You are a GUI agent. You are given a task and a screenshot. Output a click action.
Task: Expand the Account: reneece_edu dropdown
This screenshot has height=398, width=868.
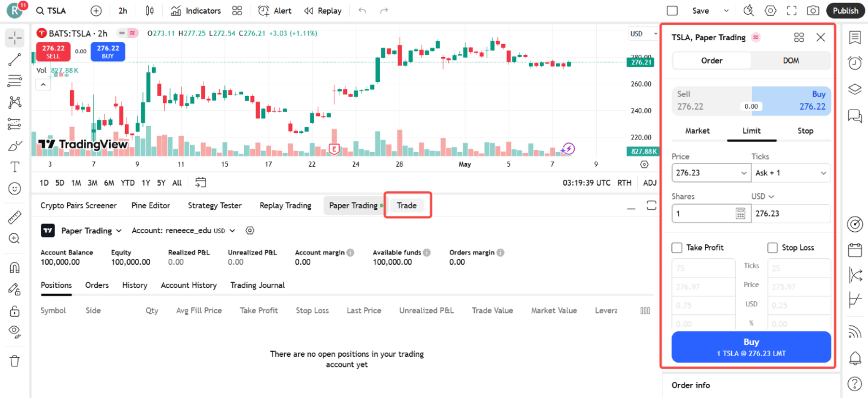click(182, 230)
